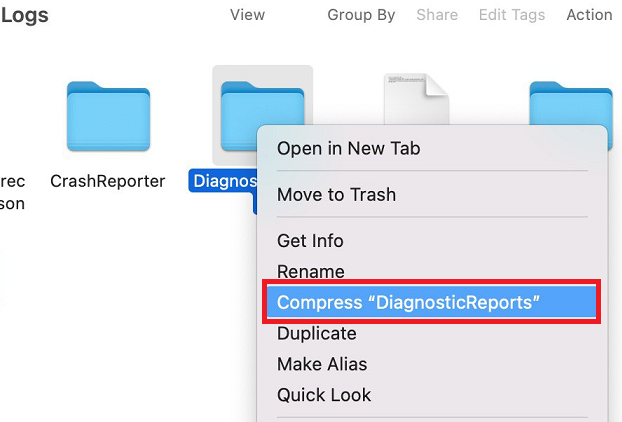Click the CrashReporter folder name label
622x422 pixels.
click(107, 182)
